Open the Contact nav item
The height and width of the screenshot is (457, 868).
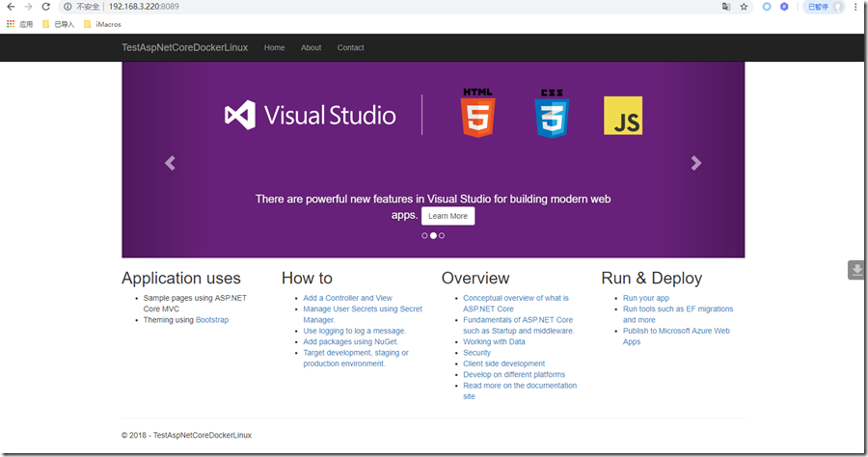coord(350,47)
